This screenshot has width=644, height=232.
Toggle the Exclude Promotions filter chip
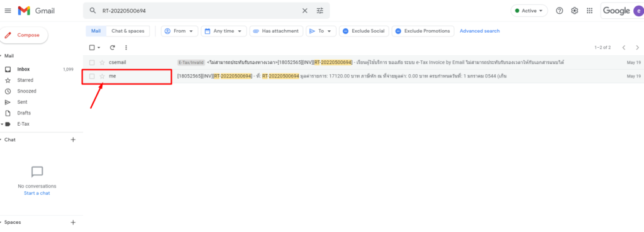click(423, 31)
